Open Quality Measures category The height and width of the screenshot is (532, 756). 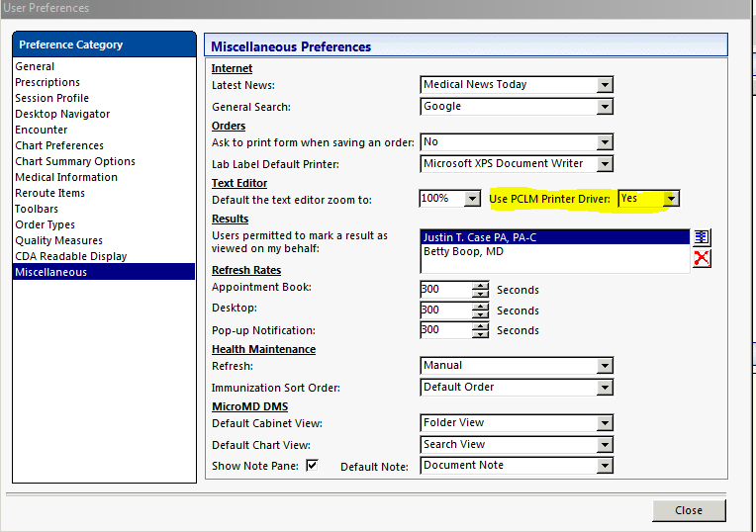point(58,240)
